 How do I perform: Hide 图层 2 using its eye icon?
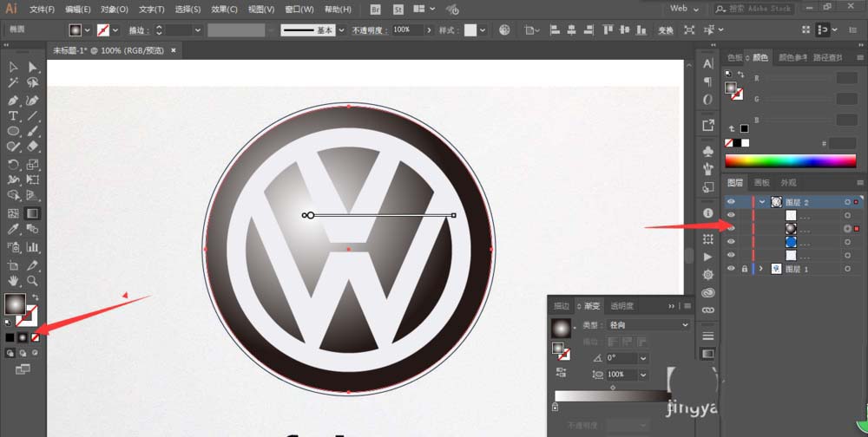point(731,201)
